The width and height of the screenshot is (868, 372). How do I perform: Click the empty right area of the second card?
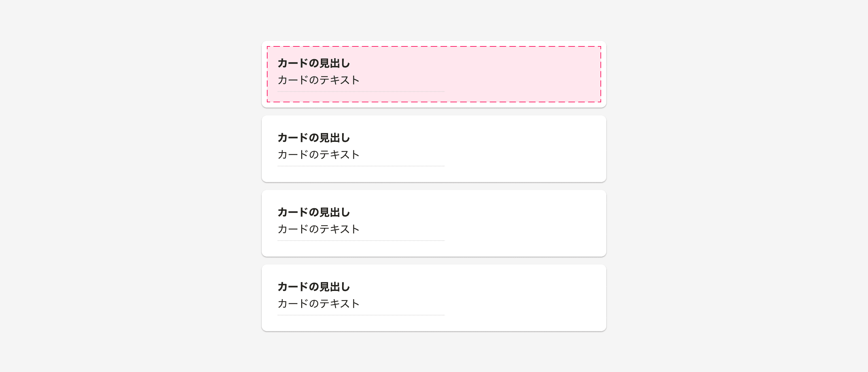click(x=539, y=149)
